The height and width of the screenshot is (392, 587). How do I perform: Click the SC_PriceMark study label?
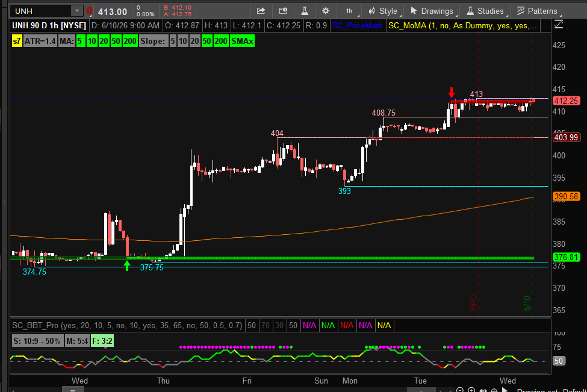coord(357,26)
